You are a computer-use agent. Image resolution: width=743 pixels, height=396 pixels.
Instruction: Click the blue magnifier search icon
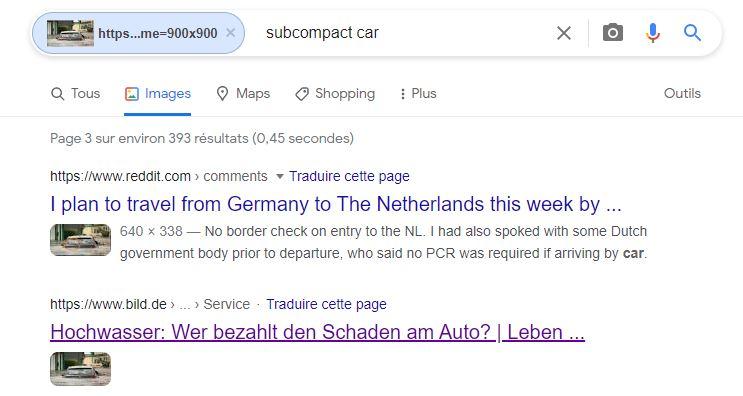(x=692, y=33)
